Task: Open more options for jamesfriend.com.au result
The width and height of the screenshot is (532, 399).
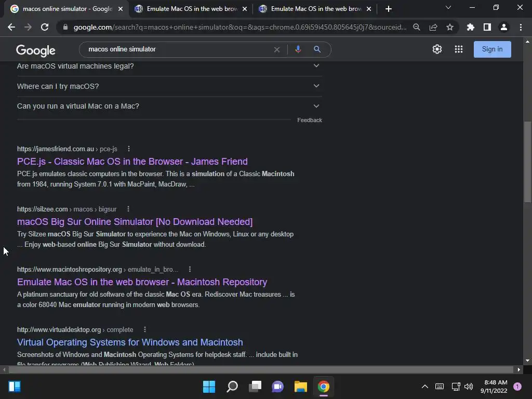Action: [x=129, y=149]
